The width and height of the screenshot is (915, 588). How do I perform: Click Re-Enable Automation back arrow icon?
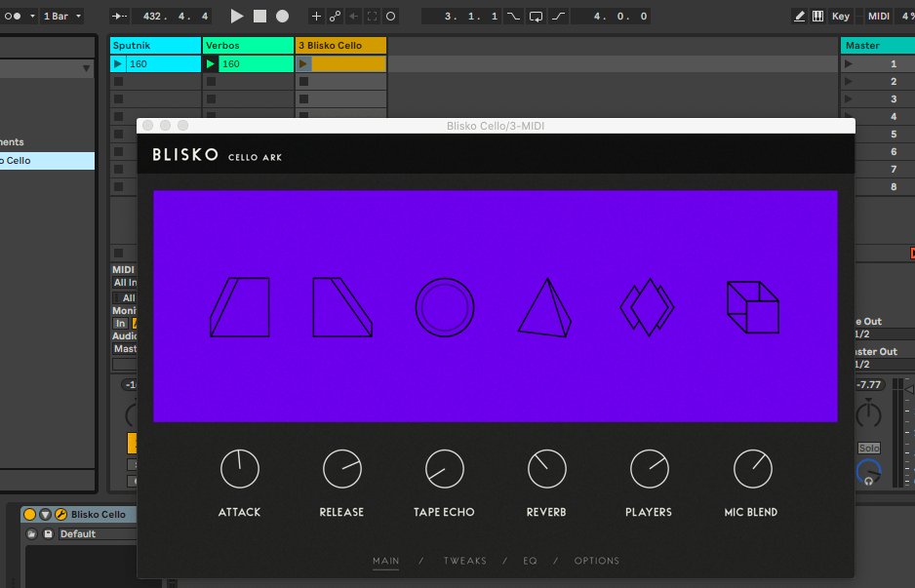click(x=353, y=17)
